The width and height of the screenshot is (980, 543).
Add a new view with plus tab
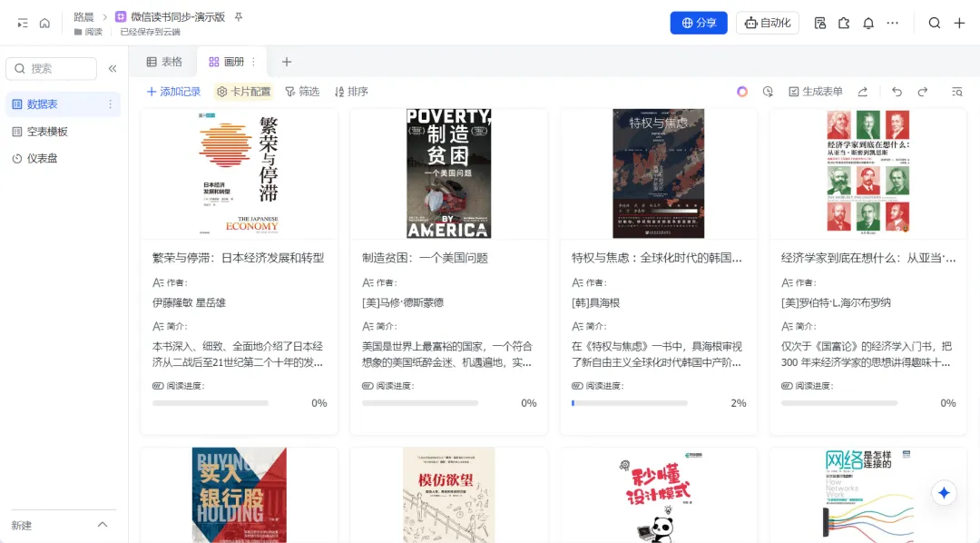[x=286, y=62]
